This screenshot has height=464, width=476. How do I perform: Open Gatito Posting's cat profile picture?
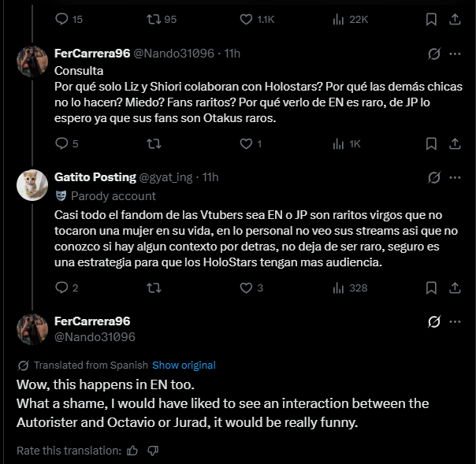32,185
